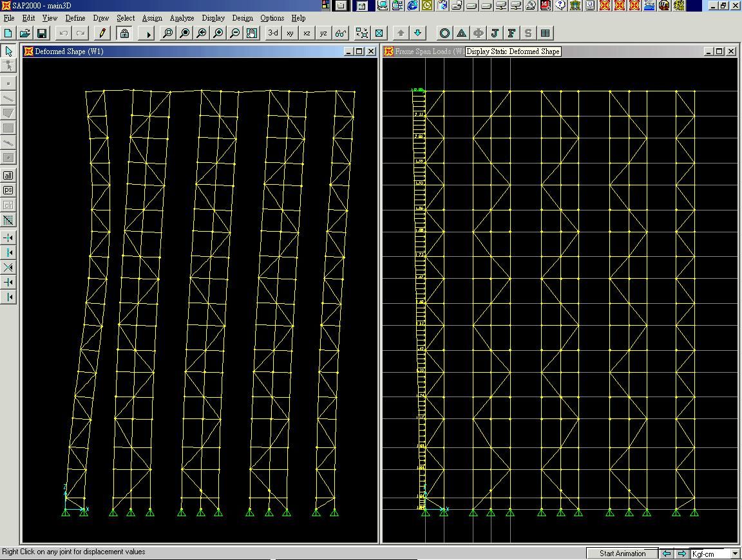Click the Start Animation button
This screenshot has width=742, height=560.
tap(622, 554)
